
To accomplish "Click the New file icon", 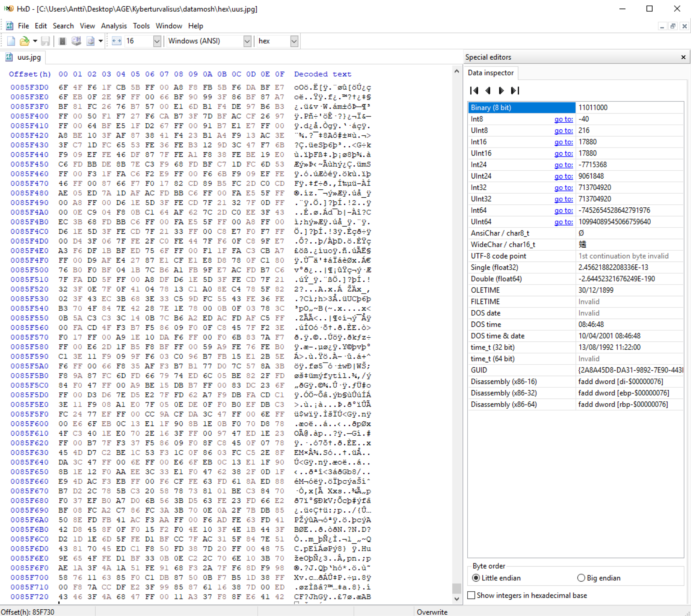I will click(11, 41).
